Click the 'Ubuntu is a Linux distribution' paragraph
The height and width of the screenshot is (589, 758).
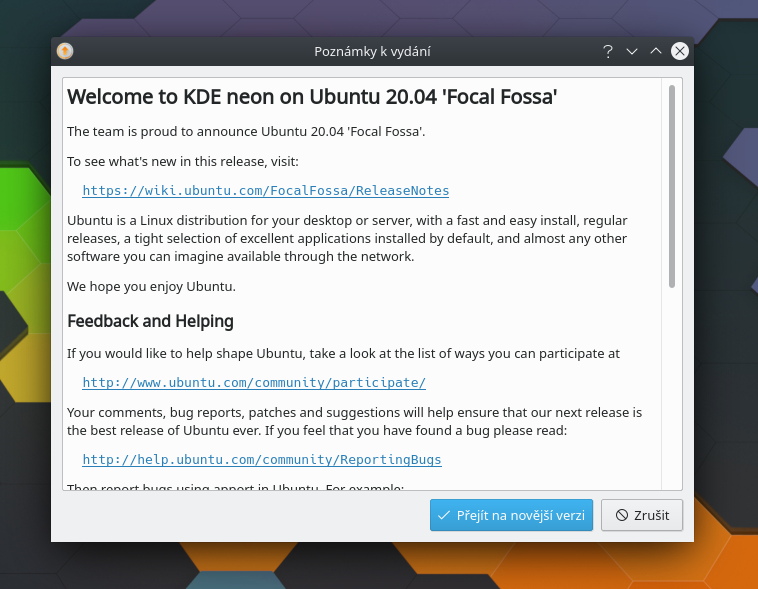coord(347,238)
